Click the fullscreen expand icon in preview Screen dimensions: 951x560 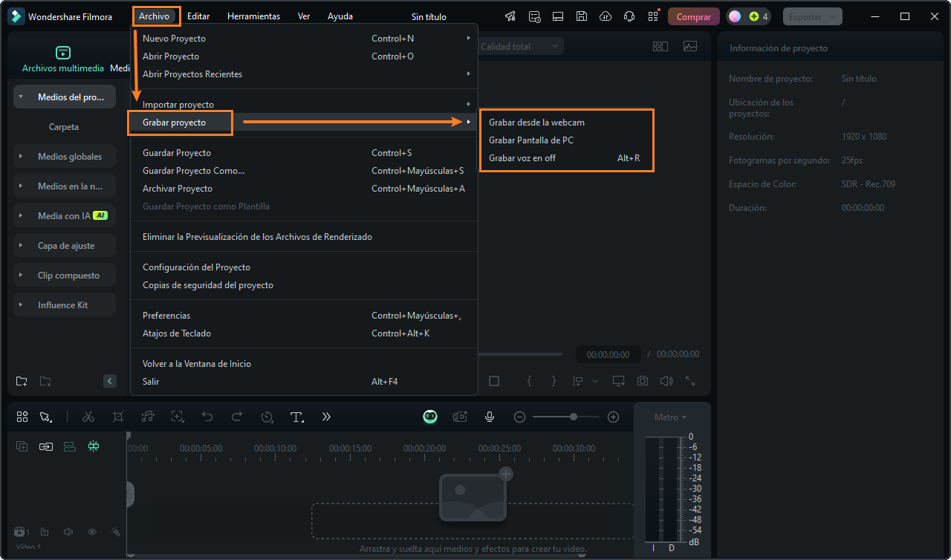[690, 381]
